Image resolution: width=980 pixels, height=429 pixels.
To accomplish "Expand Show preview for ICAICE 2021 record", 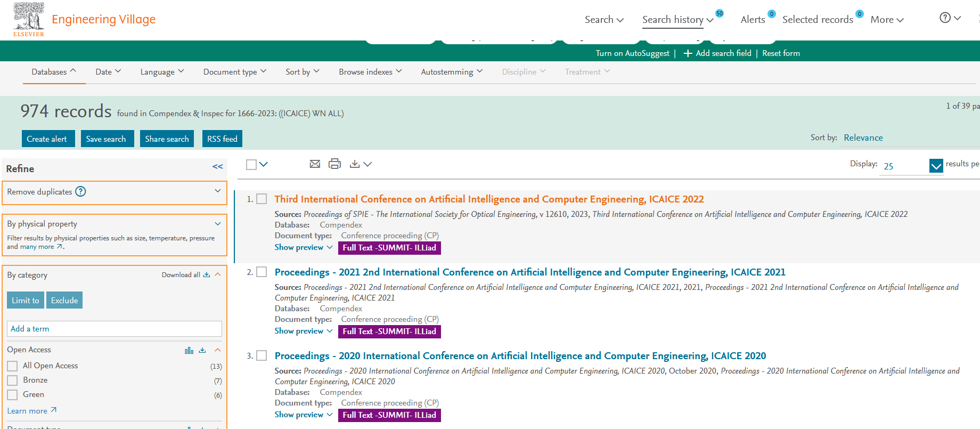I will [x=304, y=331].
